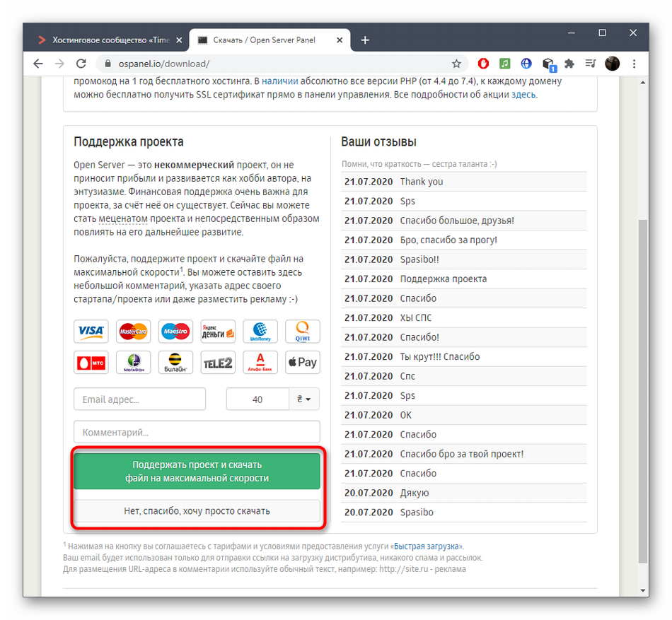Pick MegaFon payment icon
Image resolution: width=672 pixels, height=620 pixels.
[133, 363]
